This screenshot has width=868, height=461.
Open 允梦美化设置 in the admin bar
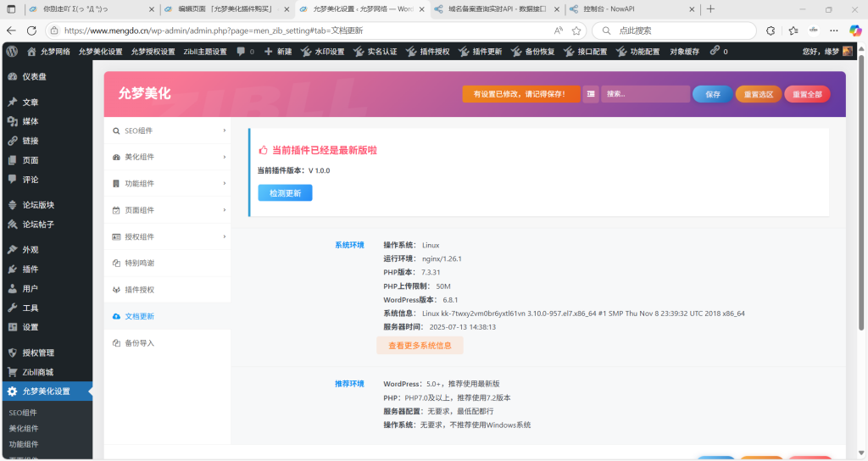pos(100,52)
